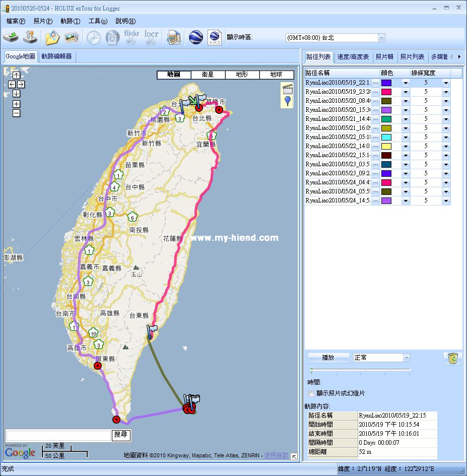Open the playback speed 正常 dropdown
Screen dimensions: 467x476
pyautogui.click(x=407, y=358)
